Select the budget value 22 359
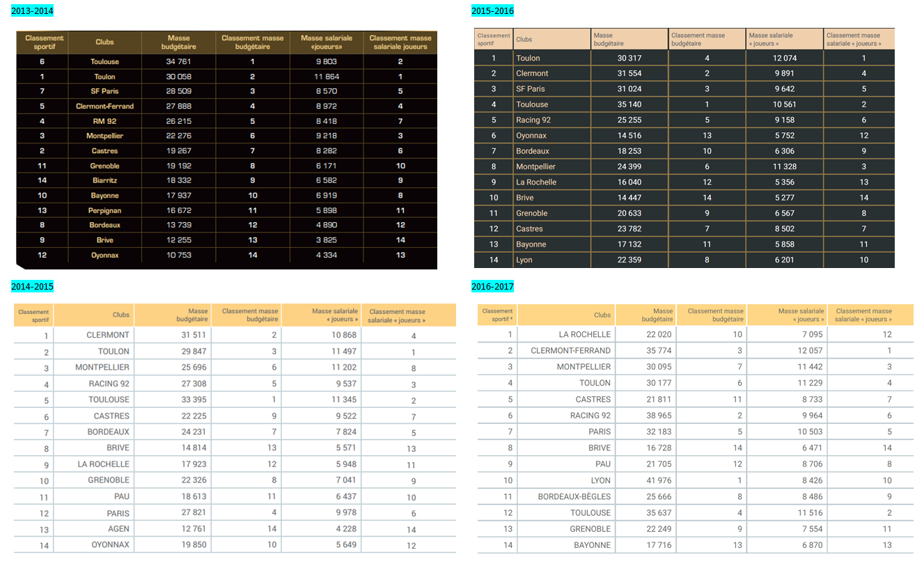The width and height of the screenshot is (924, 566). pyautogui.click(x=629, y=260)
